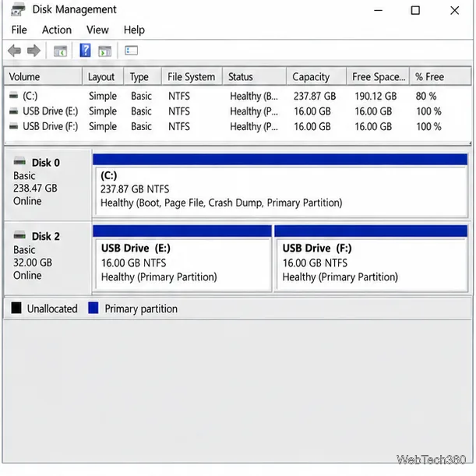This screenshot has height=476, width=476.
Task: Sort by the Free Space column header
Action: 378,76
